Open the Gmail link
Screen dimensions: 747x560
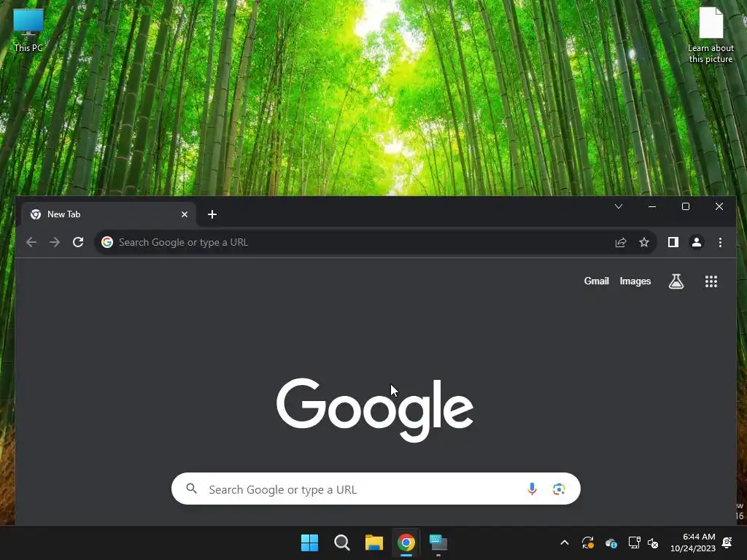tap(597, 281)
